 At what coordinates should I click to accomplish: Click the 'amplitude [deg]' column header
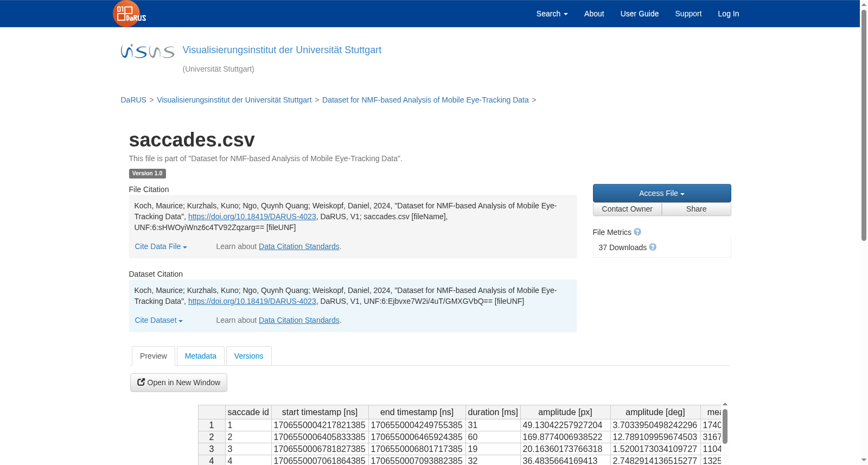point(655,412)
